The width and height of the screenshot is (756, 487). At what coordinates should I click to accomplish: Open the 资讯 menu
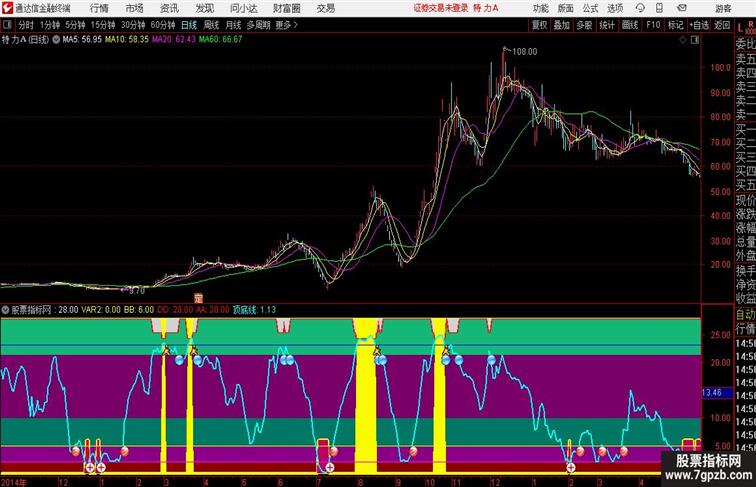(169, 8)
